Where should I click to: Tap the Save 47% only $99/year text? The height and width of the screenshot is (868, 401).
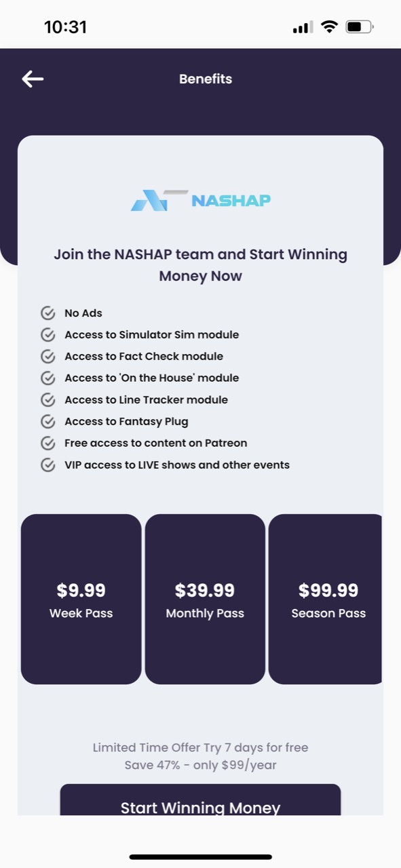200,766
